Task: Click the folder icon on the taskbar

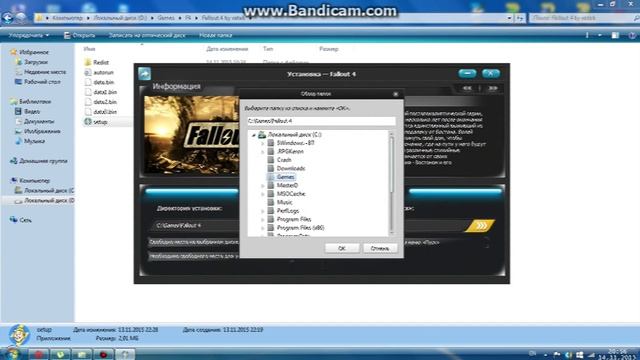Action: (x=82, y=355)
